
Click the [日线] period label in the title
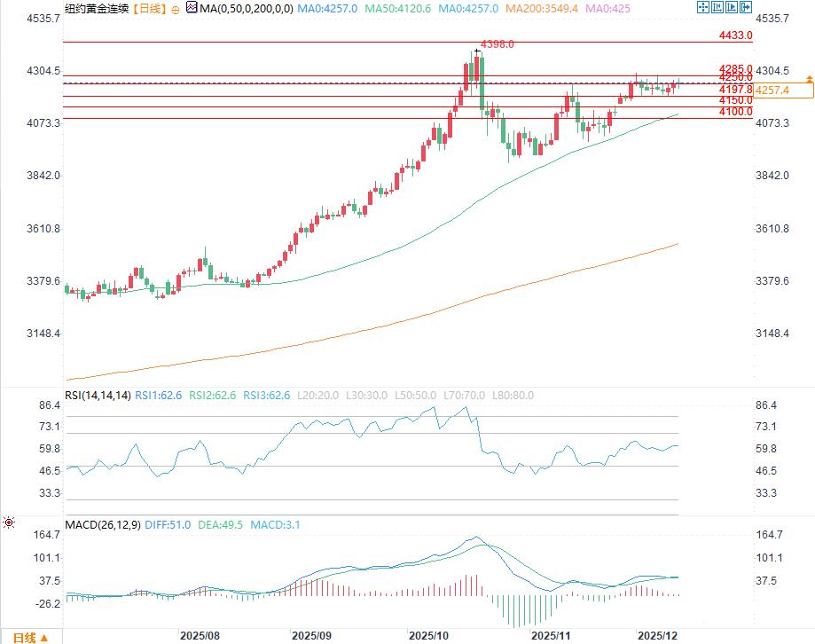pyautogui.click(x=147, y=8)
